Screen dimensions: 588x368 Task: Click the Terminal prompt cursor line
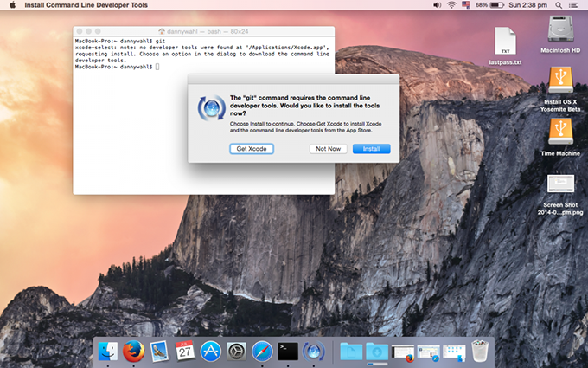(118, 67)
